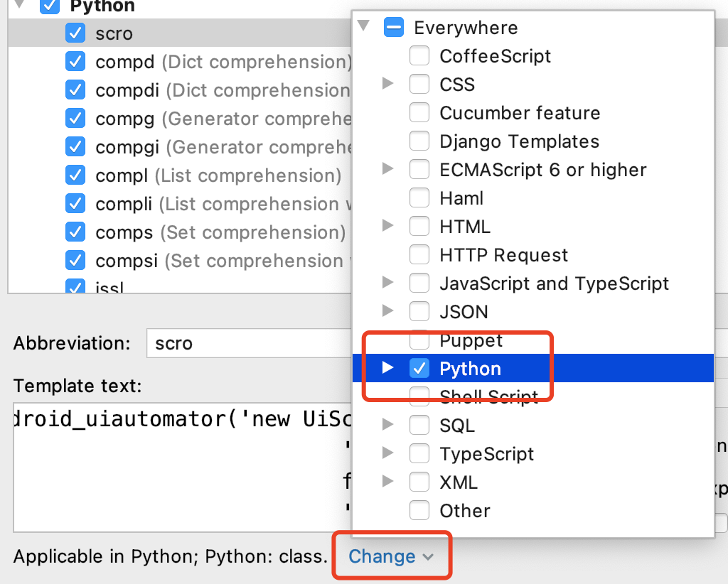Enable the CoffeeScript context checkbox
The height and width of the screenshot is (584, 728).
tap(420, 55)
